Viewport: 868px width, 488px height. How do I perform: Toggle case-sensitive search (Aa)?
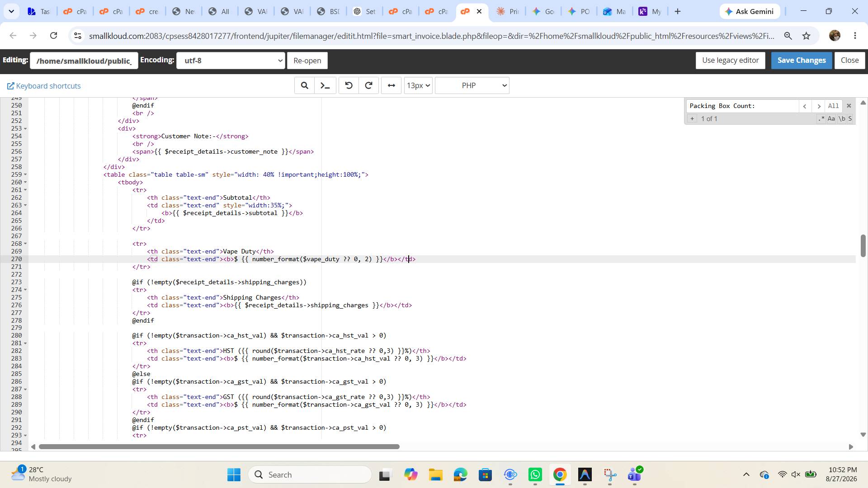click(831, 119)
